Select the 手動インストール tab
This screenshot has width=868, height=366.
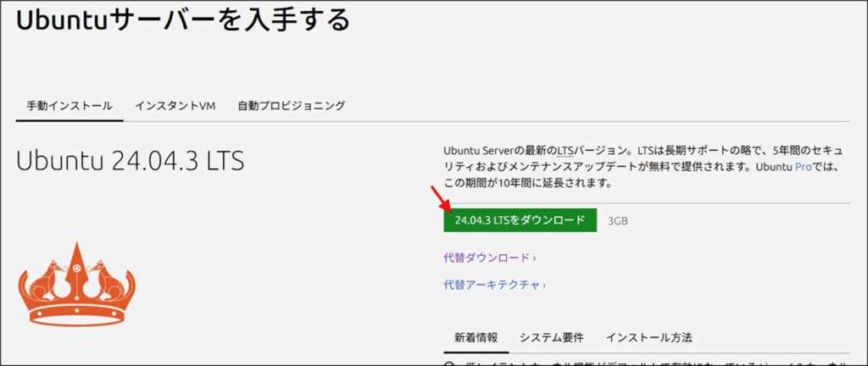click(x=70, y=106)
